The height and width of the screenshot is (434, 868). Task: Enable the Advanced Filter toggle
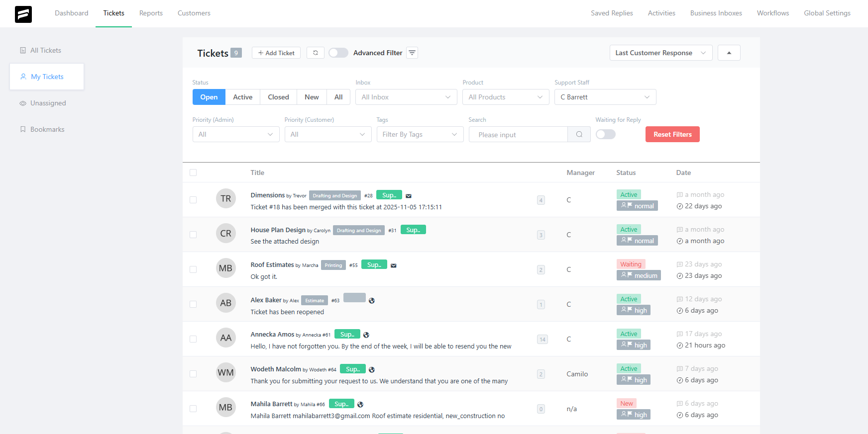click(x=338, y=53)
